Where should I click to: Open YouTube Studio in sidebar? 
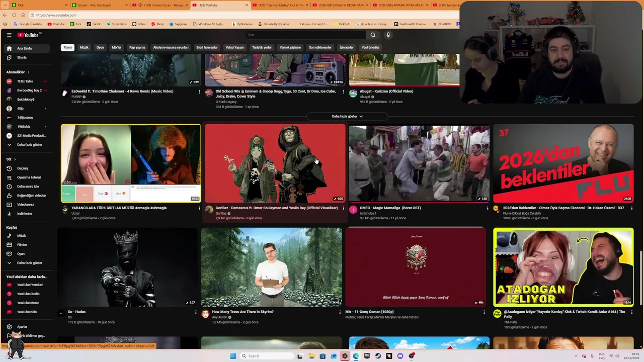pyautogui.click(x=28, y=294)
